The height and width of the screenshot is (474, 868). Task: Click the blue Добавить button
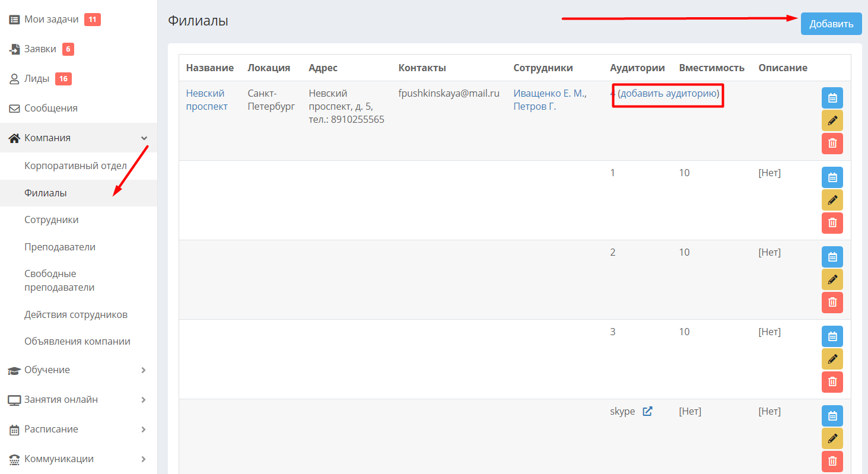pyautogui.click(x=831, y=24)
